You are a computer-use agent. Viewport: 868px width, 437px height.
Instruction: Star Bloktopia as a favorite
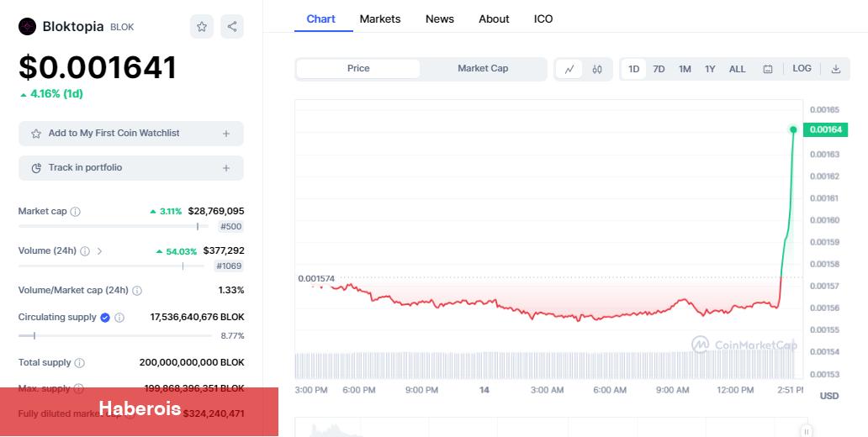pos(202,27)
